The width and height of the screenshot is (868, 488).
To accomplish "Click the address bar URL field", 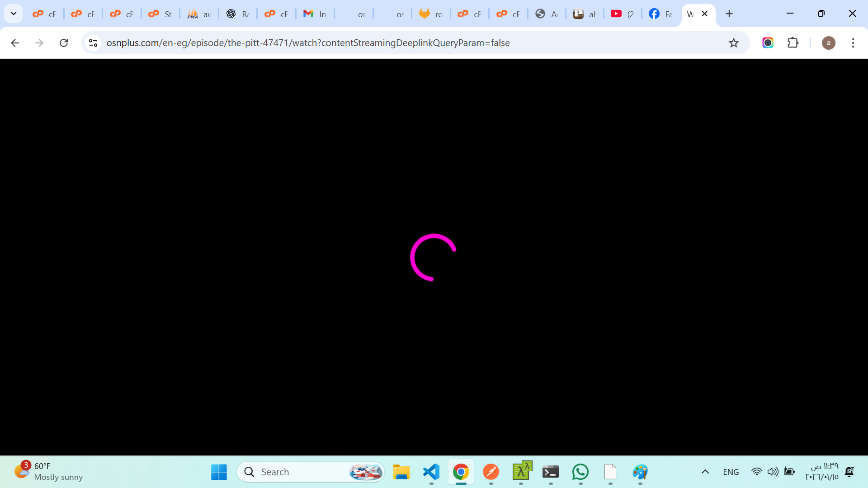I will tap(307, 43).
